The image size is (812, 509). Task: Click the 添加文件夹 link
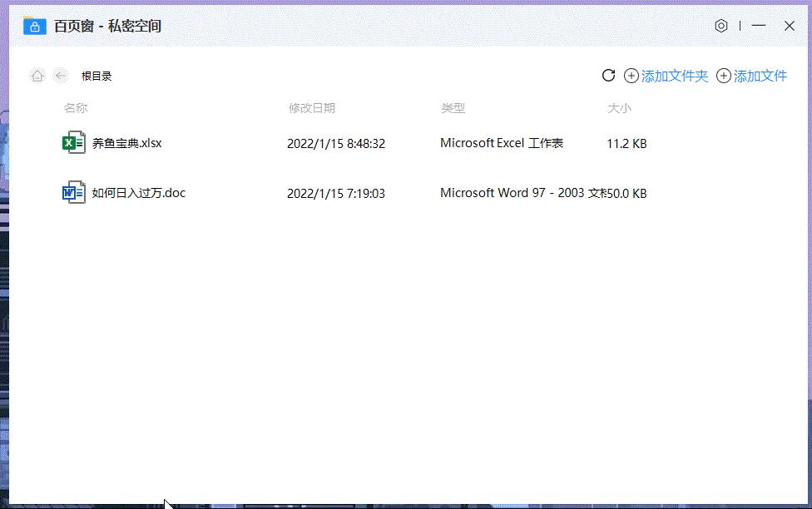(672, 75)
